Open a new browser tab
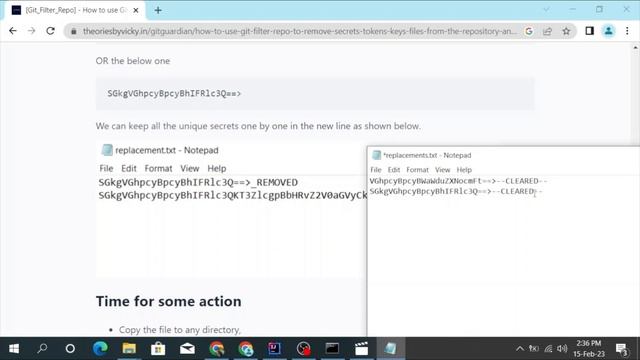640x360 pixels. 158,10
